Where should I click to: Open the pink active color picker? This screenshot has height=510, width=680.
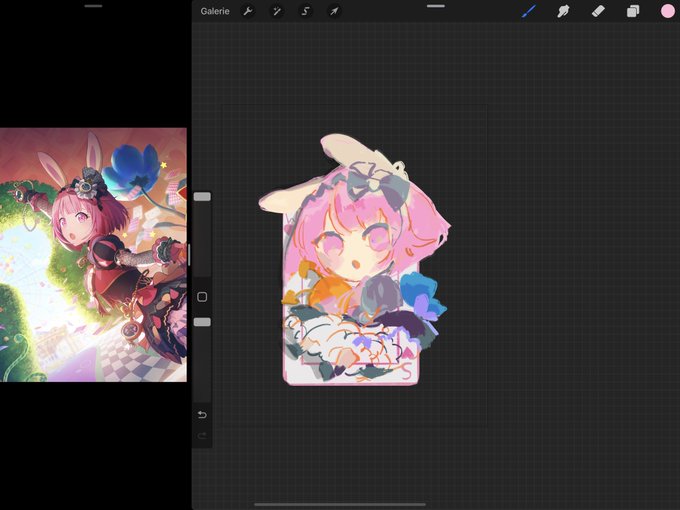coord(667,11)
